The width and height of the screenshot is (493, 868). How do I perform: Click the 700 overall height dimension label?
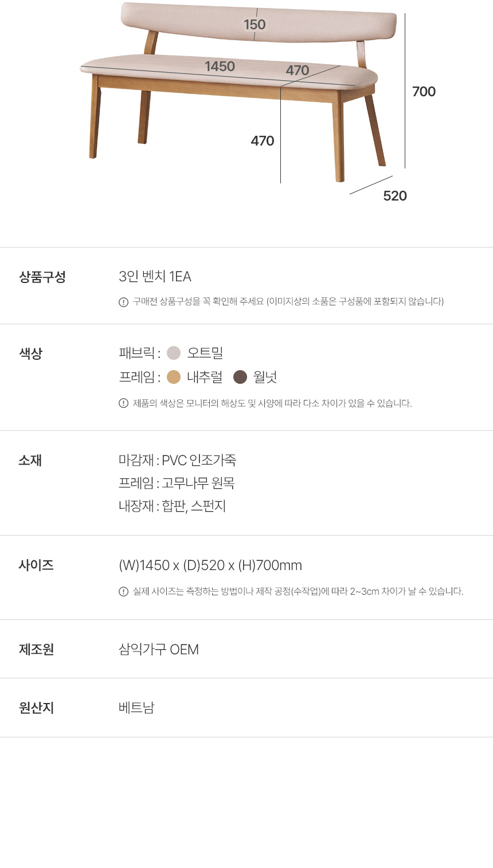pyautogui.click(x=424, y=92)
